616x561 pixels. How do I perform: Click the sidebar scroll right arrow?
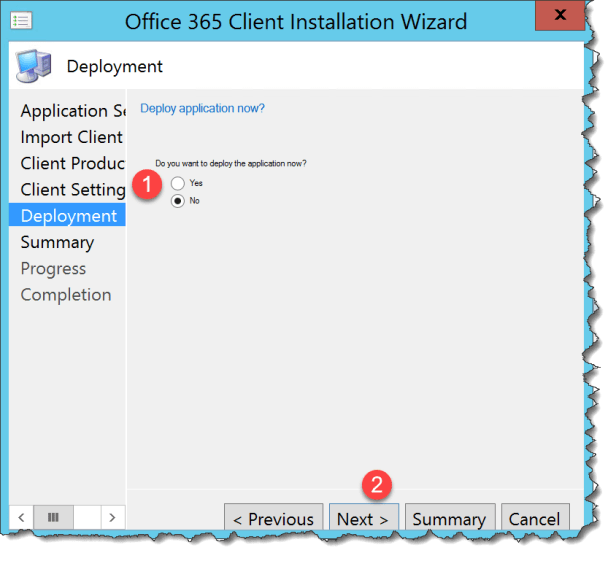(112, 517)
